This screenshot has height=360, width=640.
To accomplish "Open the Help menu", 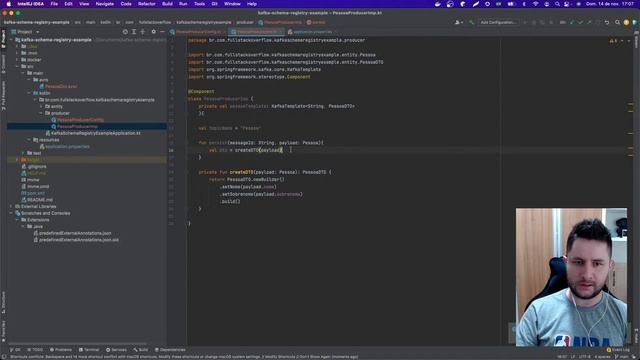I will click(x=252, y=4).
